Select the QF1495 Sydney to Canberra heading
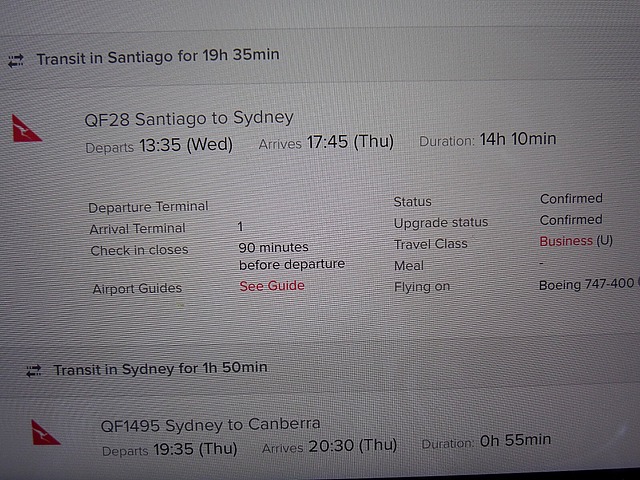 click(210, 425)
